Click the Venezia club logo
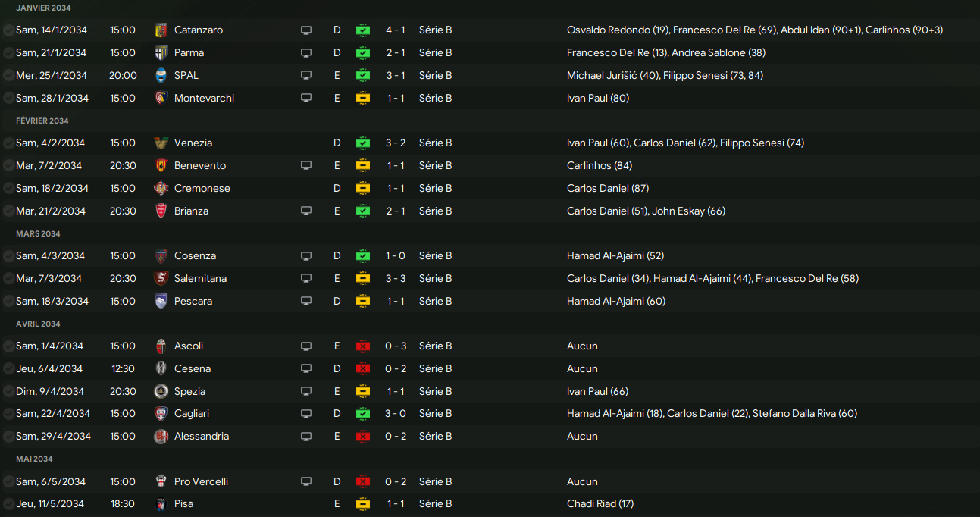The image size is (980, 517). [161, 143]
